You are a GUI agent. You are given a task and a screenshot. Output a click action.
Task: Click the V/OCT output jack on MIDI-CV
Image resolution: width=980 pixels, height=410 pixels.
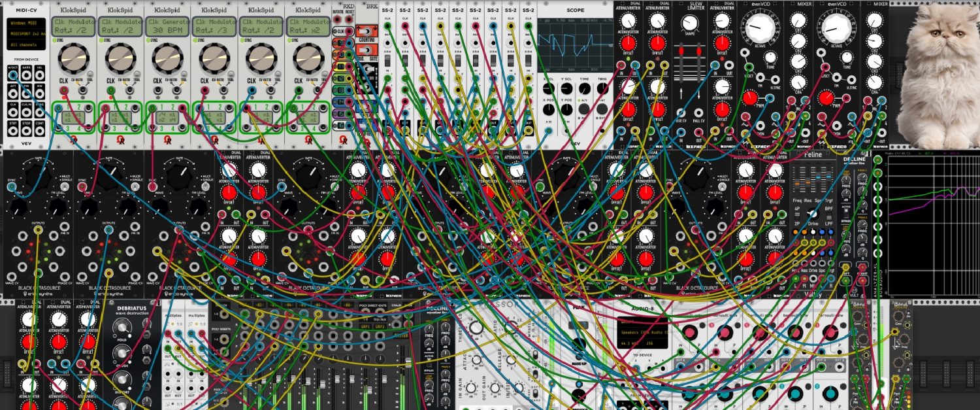[12, 75]
